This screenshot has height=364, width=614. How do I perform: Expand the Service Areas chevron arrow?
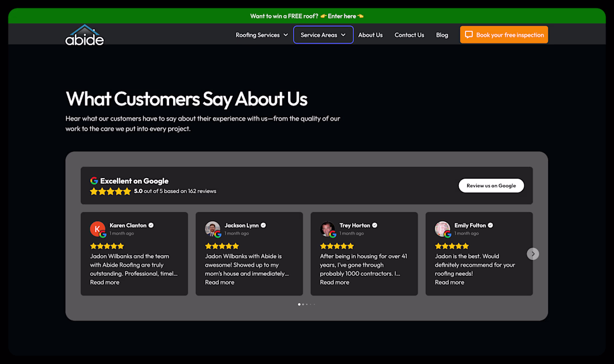(x=343, y=35)
